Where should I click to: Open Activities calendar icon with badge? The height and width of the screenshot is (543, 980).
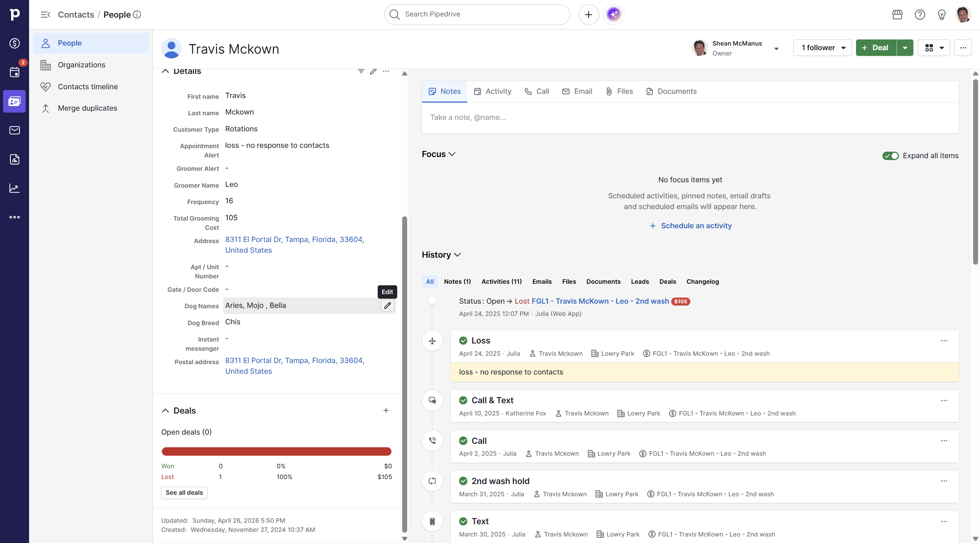click(15, 72)
